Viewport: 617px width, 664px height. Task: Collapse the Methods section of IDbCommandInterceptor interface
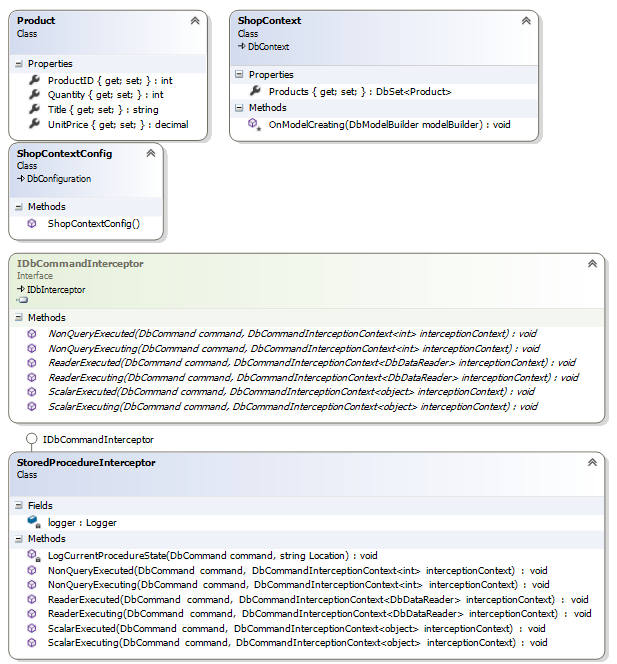[x=20, y=317]
